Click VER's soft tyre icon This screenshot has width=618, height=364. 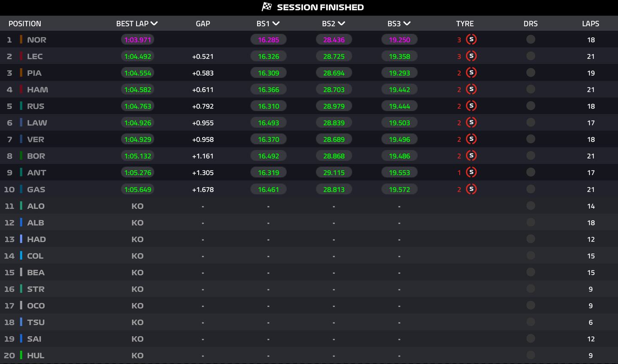click(x=471, y=139)
